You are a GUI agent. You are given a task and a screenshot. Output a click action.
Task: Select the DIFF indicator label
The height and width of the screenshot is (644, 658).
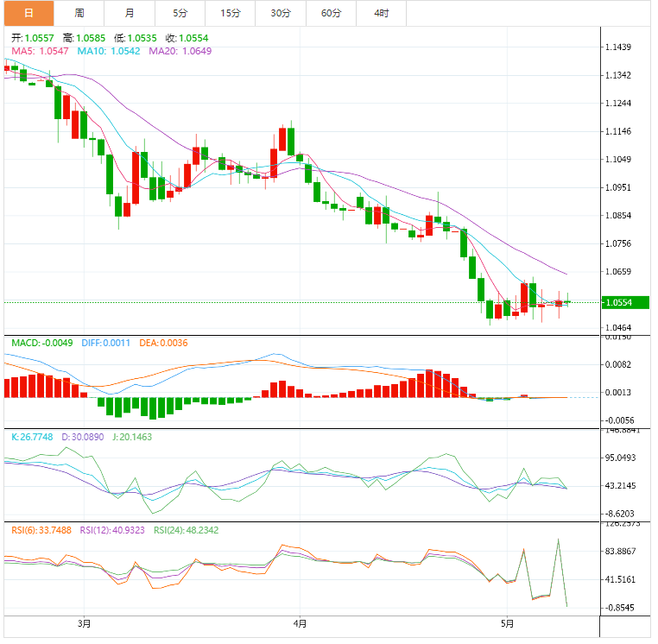tap(105, 343)
